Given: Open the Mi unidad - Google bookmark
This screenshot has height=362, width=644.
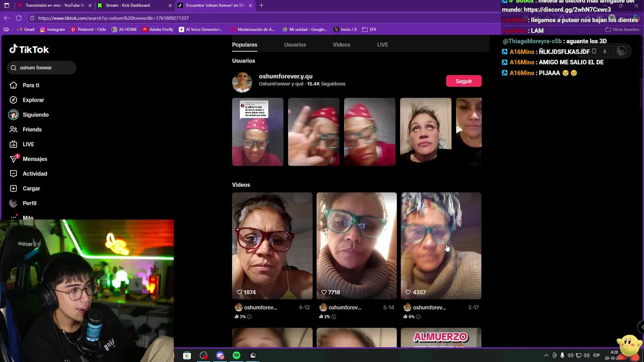Looking at the screenshot, I should pyautogui.click(x=305, y=30).
